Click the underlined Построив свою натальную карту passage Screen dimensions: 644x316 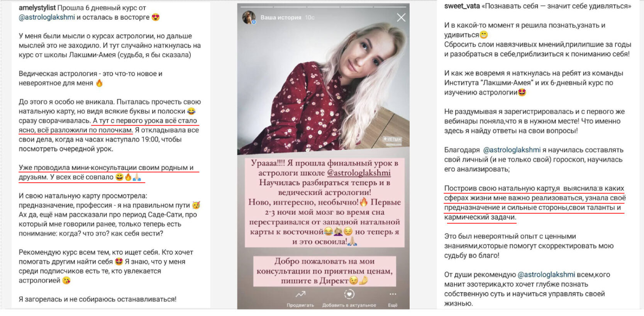click(x=535, y=203)
